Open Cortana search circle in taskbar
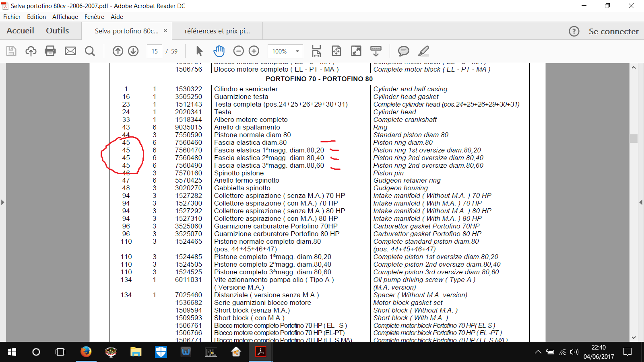Viewport: 644px width, 362px height. [36, 352]
